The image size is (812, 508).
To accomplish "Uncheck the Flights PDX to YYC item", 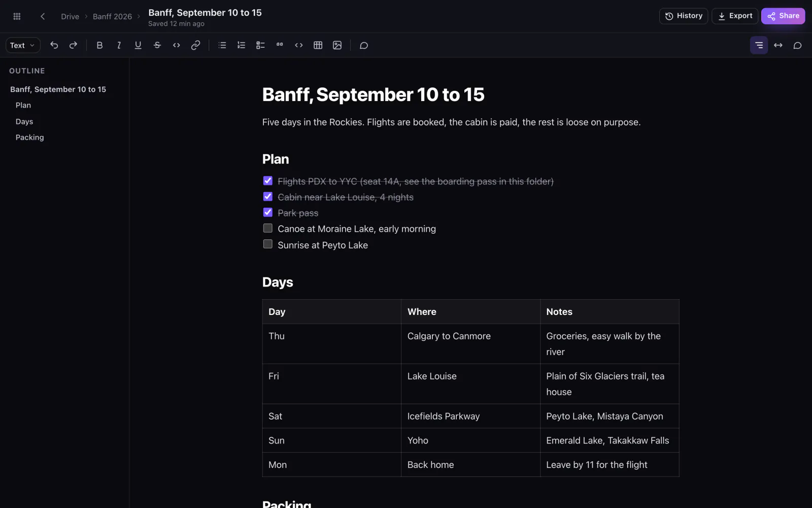I will pyautogui.click(x=268, y=181).
